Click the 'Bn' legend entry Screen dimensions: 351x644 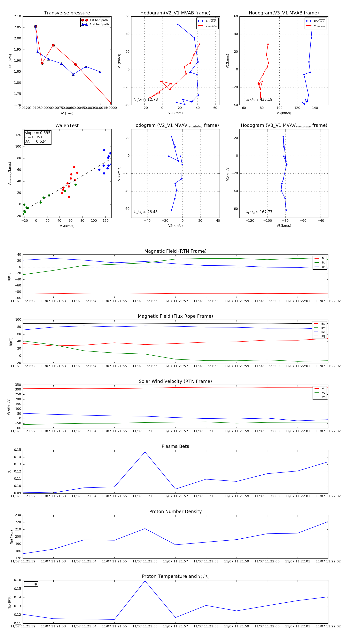point(320,267)
